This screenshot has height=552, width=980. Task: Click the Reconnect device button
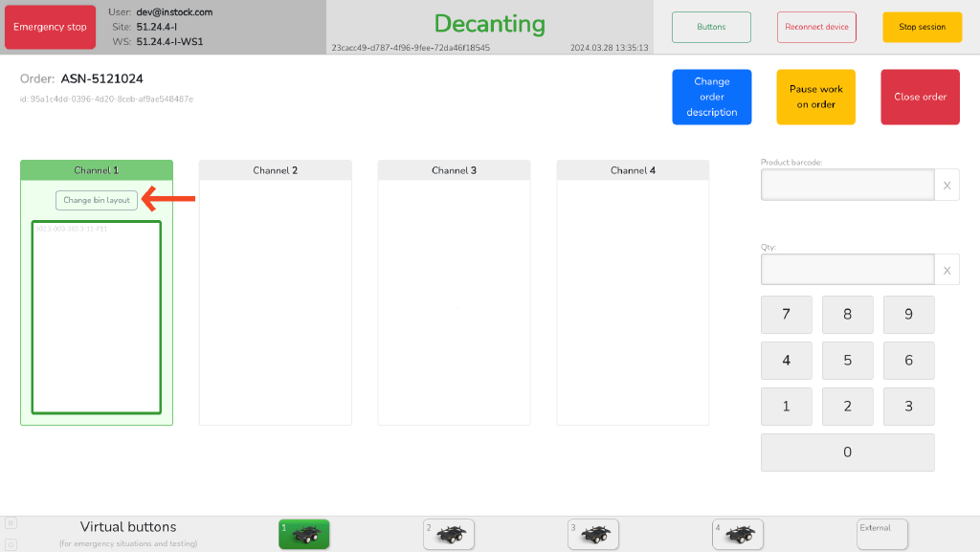click(x=816, y=27)
